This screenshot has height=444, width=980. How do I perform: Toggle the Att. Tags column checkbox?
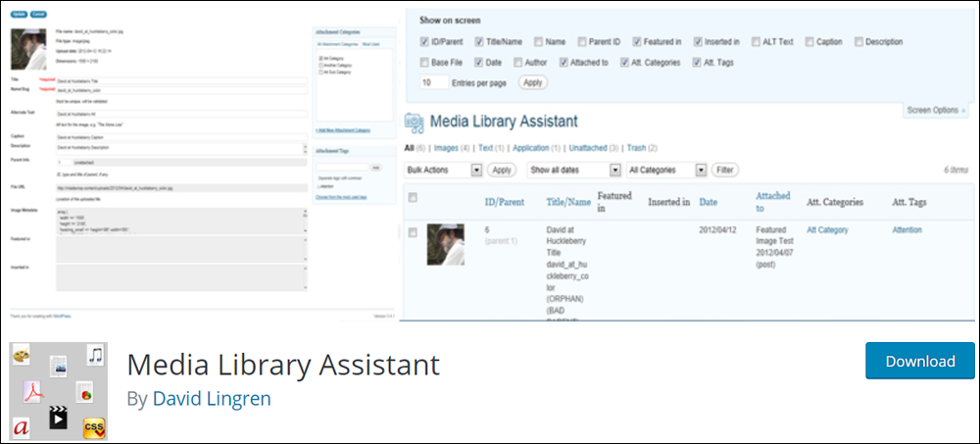point(697,63)
